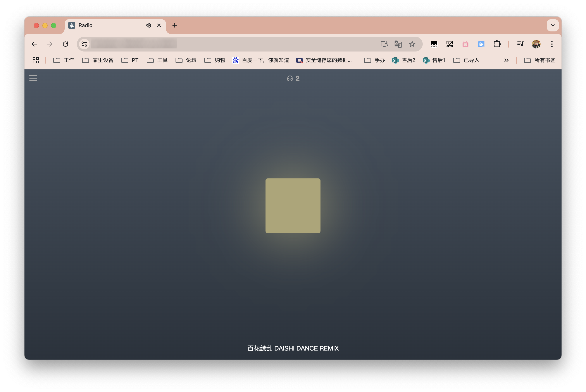
Task: Open the 已导入 bookmark folder
Action: pyautogui.click(x=466, y=60)
